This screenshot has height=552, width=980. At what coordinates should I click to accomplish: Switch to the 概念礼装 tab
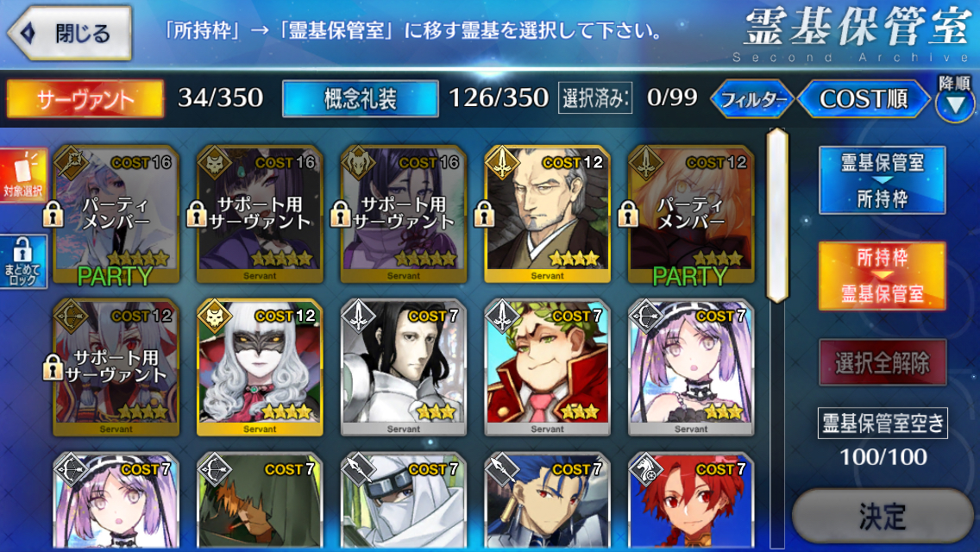360,99
